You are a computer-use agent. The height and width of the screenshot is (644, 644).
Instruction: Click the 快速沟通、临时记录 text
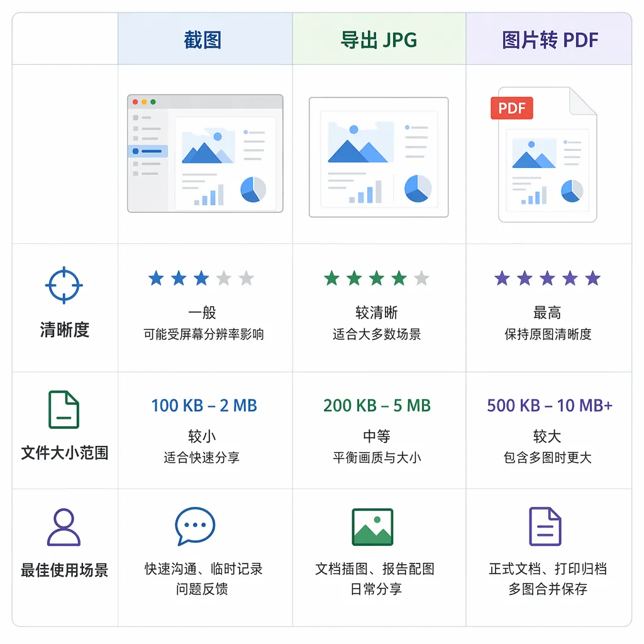(203, 569)
